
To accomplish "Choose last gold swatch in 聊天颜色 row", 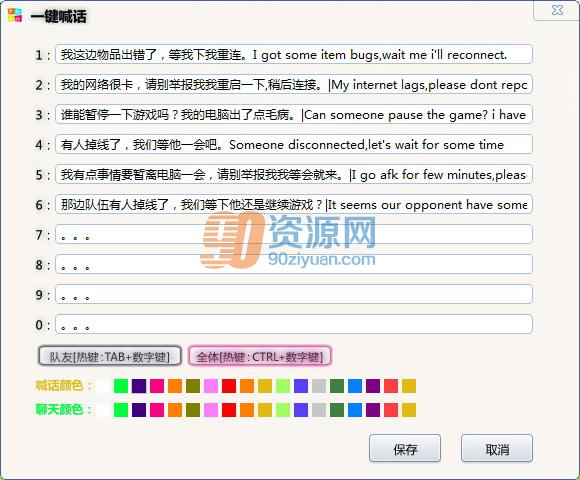I will pos(409,410).
